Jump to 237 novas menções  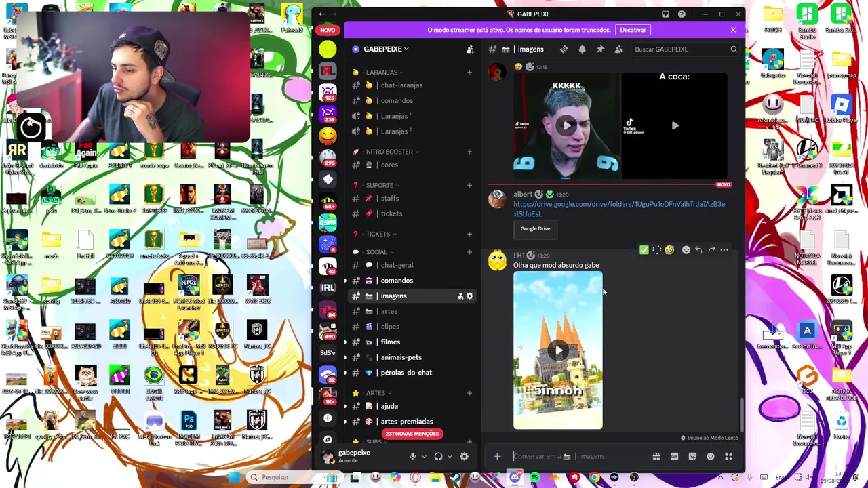pos(412,434)
